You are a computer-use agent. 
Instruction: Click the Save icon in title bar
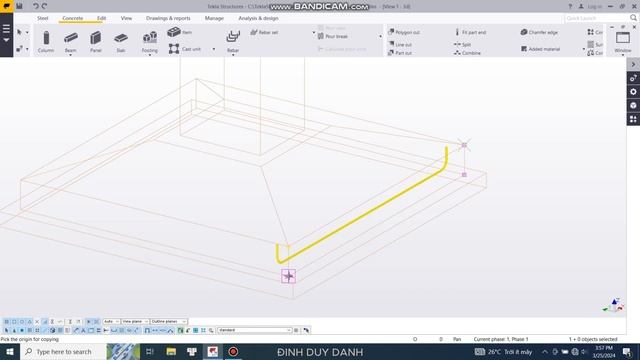click(19, 6)
